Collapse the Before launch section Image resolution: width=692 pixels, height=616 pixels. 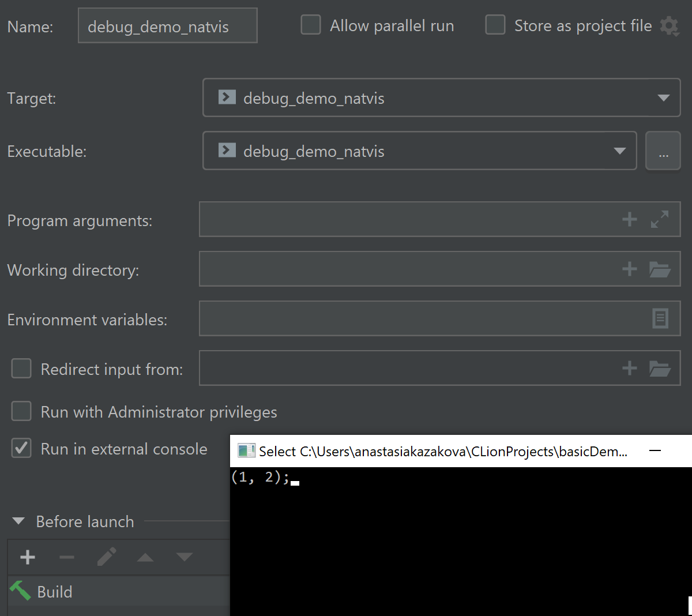click(18, 521)
